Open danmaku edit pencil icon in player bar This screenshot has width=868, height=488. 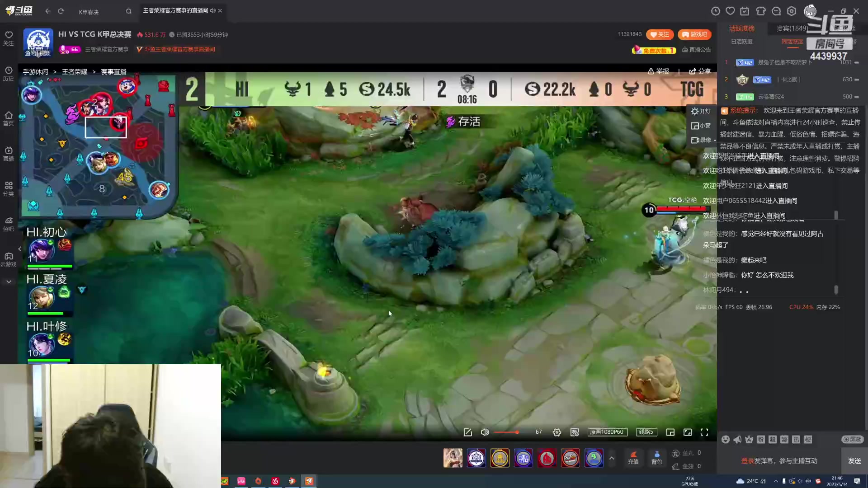pyautogui.click(x=468, y=432)
